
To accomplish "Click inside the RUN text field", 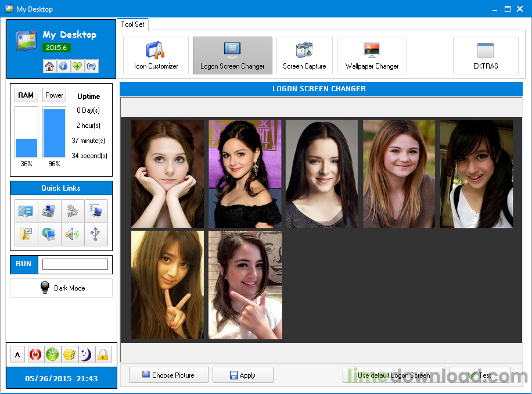I will point(76,264).
